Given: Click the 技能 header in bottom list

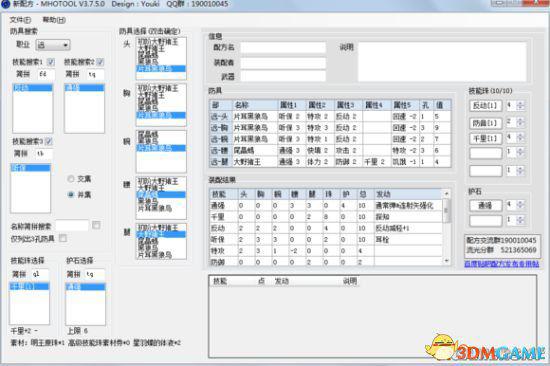Looking at the screenshot, I should [220, 281].
